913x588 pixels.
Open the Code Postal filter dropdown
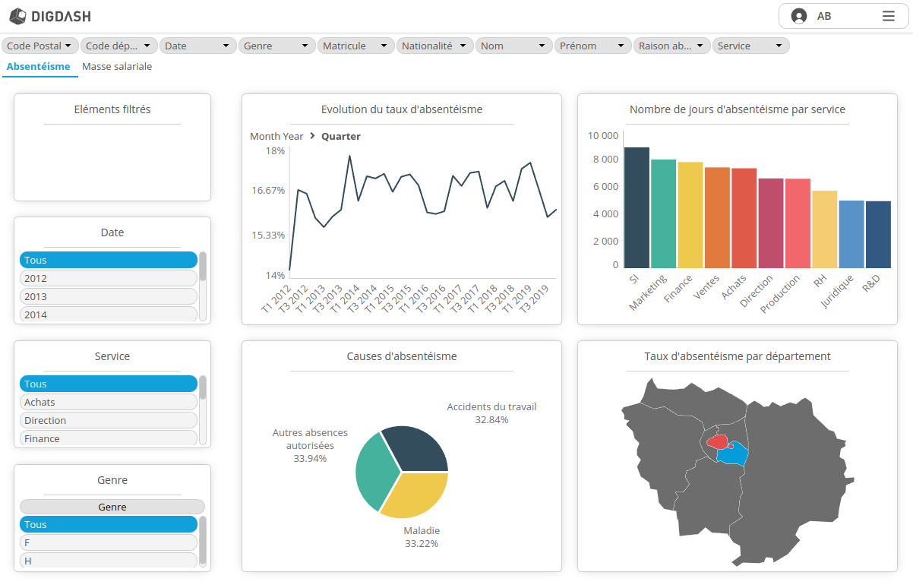click(x=39, y=45)
